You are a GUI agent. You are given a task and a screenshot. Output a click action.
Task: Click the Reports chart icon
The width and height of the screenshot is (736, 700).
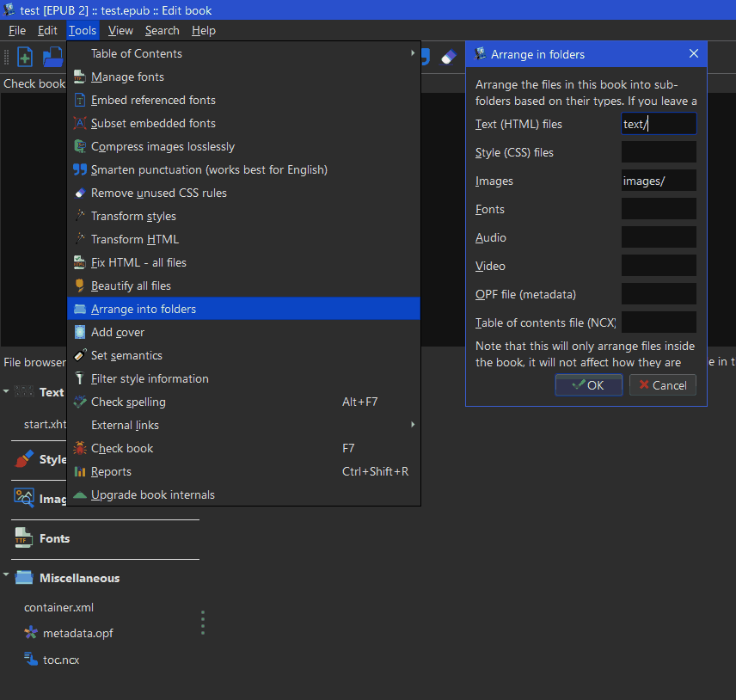pyautogui.click(x=80, y=471)
